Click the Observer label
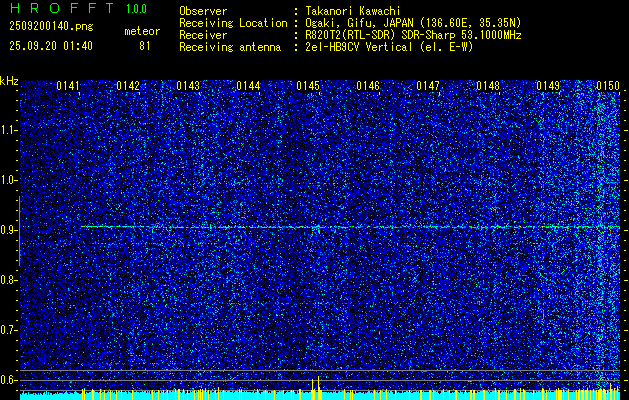Image resolution: width=629 pixels, height=400 pixels. 203,11
